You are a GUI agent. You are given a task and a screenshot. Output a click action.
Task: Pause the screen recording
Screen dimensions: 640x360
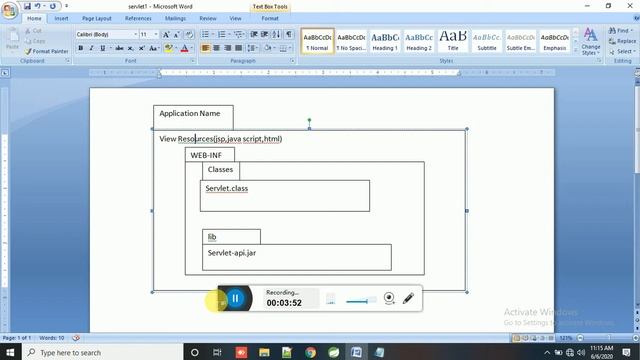pyautogui.click(x=235, y=298)
